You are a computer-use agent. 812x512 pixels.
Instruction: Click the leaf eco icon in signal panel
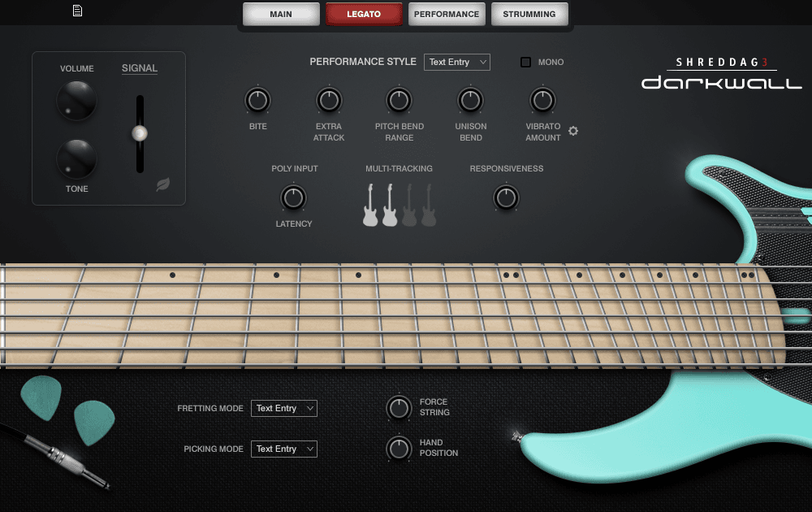click(162, 184)
